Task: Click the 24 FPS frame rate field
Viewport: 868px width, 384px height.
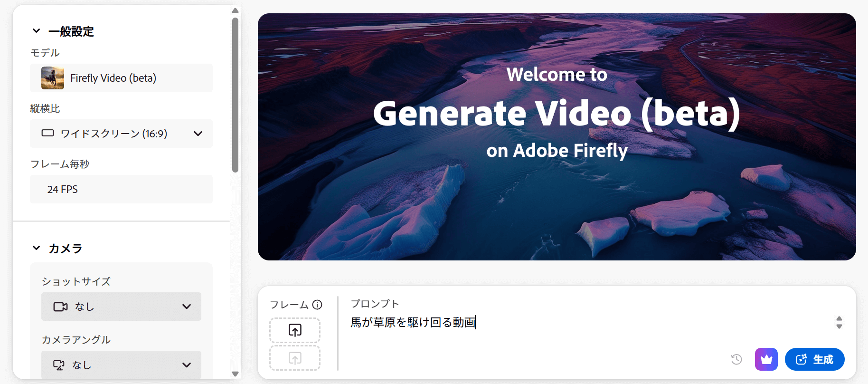Action: [121, 189]
